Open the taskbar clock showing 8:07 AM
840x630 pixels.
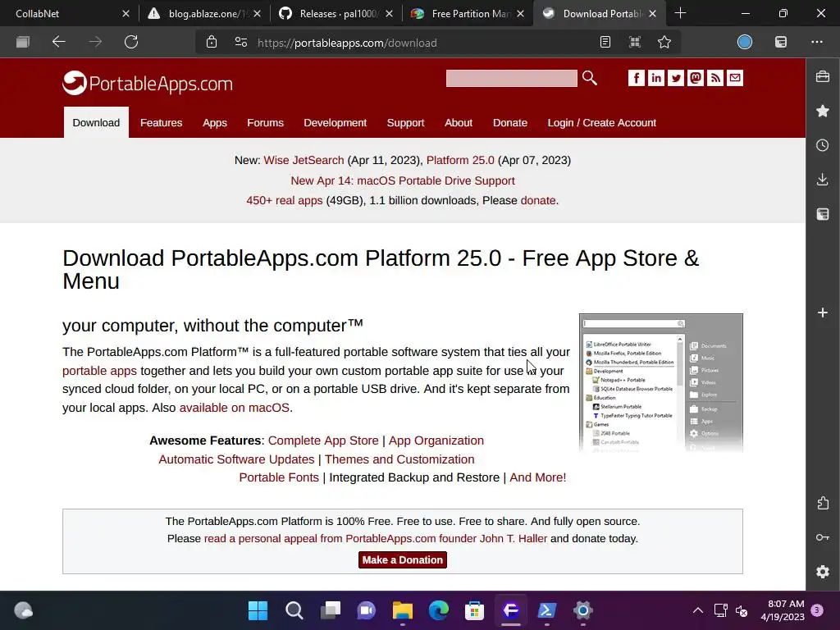coord(782,610)
